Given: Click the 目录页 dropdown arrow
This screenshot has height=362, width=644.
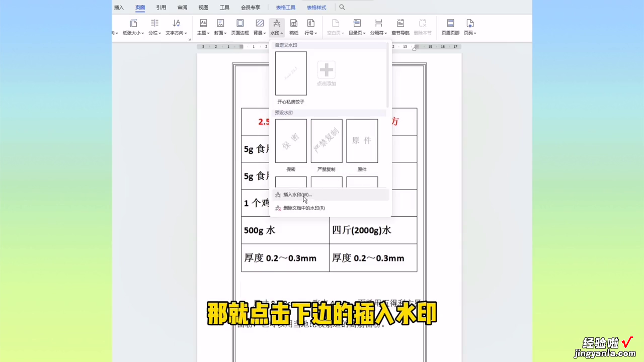Looking at the screenshot, I should [x=364, y=33].
